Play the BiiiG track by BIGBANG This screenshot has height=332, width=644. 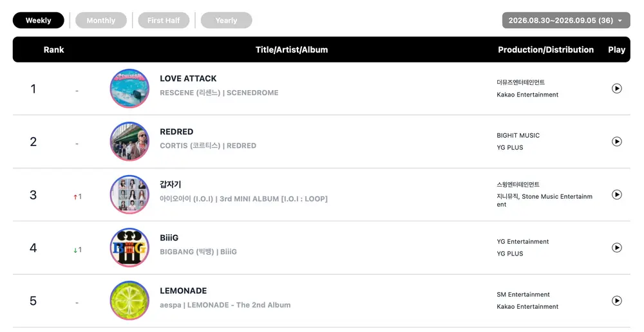coord(616,248)
